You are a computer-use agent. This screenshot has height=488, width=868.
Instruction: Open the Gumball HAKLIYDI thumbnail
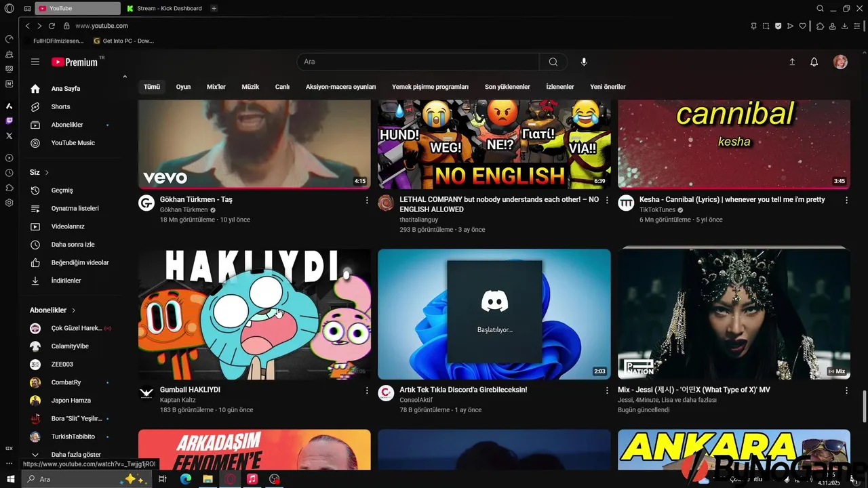point(254,314)
